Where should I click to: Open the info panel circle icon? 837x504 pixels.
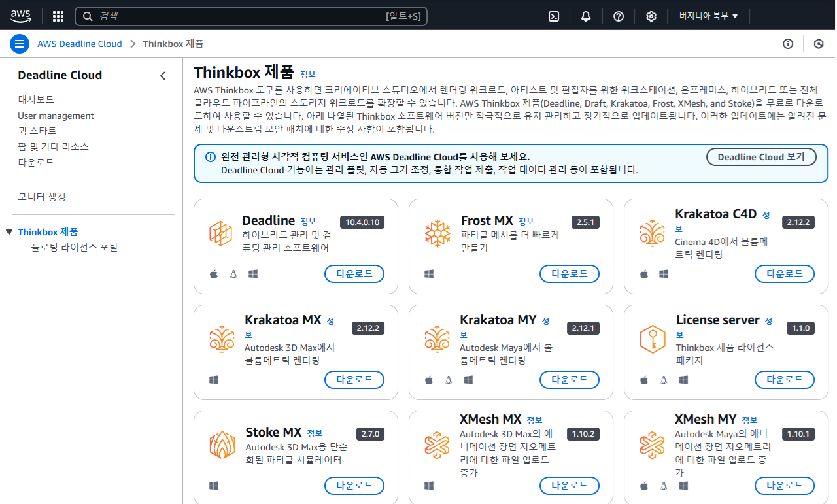[788, 44]
